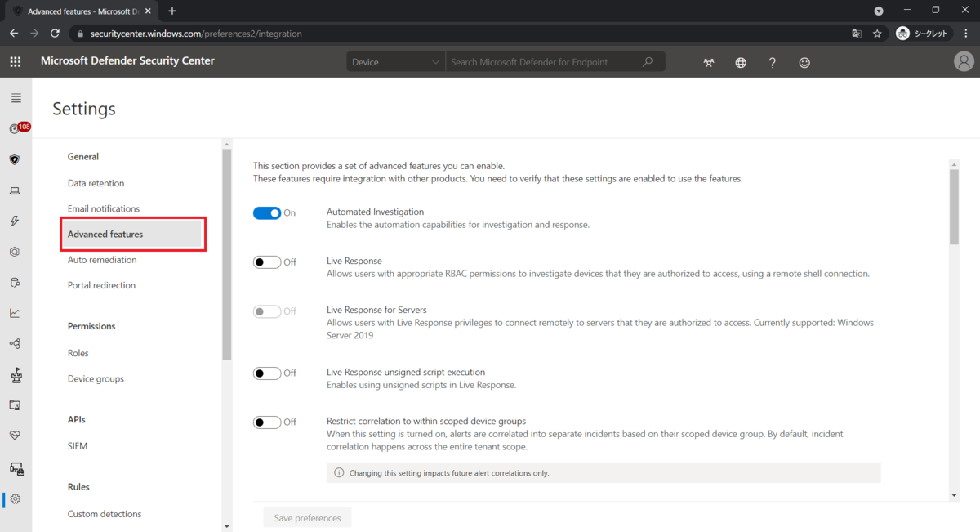Open the lightning bolt Alerts icon
The height and width of the screenshot is (532, 980).
tap(15, 221)
